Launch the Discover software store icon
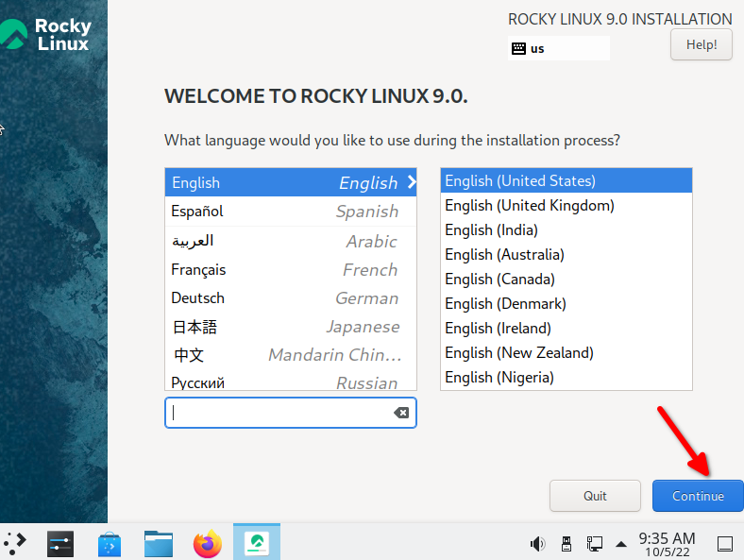Viewport: 744px width, 560px height. (110, 543)
